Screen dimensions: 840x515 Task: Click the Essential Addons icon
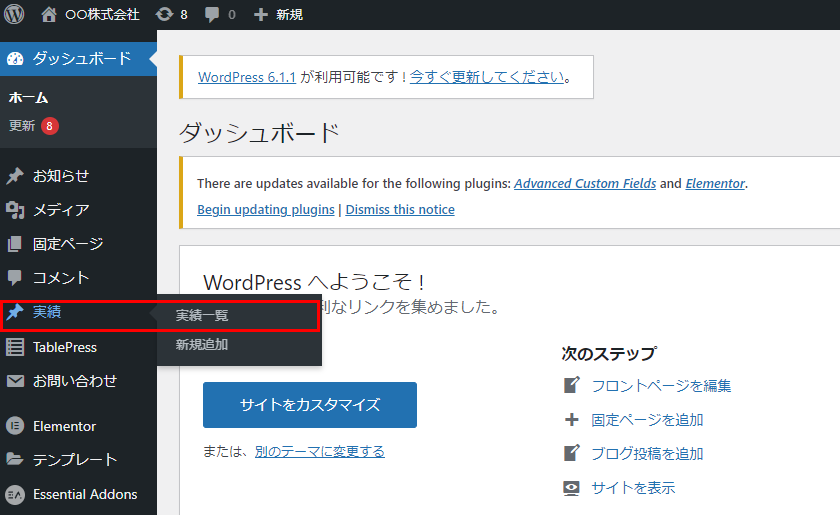tap(15, 494)
